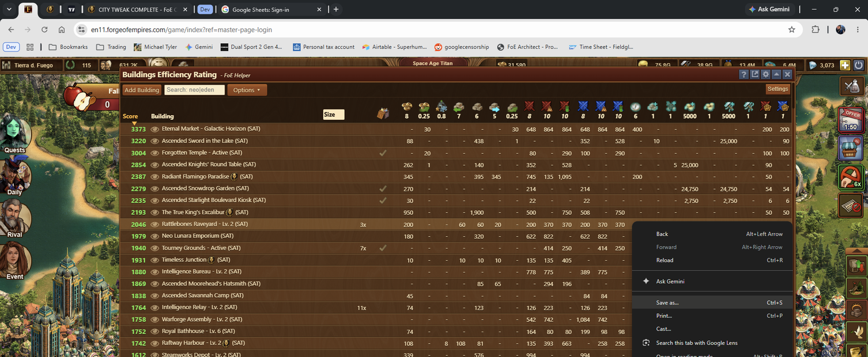The height and width of the screenshot is (357, 868).
Task: Click the goods icon column weighted 7
Action: pos(459,107)
